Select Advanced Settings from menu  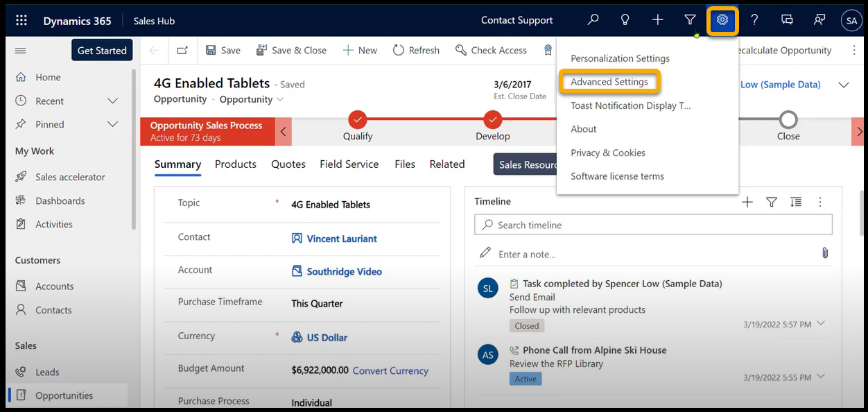pos(609,82)
